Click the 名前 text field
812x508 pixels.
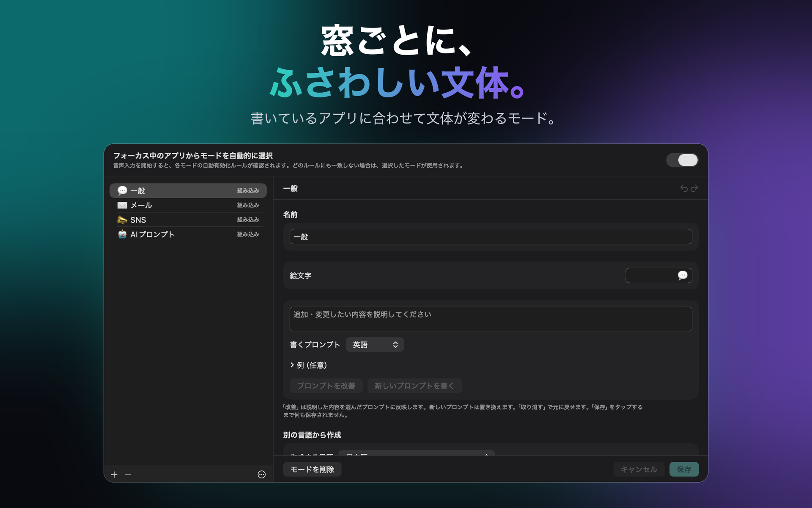tap(491, 237)
